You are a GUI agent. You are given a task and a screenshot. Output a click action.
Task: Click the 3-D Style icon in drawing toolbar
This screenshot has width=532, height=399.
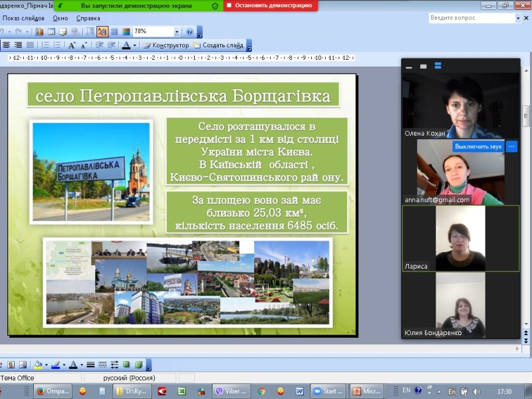tap(138, 364)
